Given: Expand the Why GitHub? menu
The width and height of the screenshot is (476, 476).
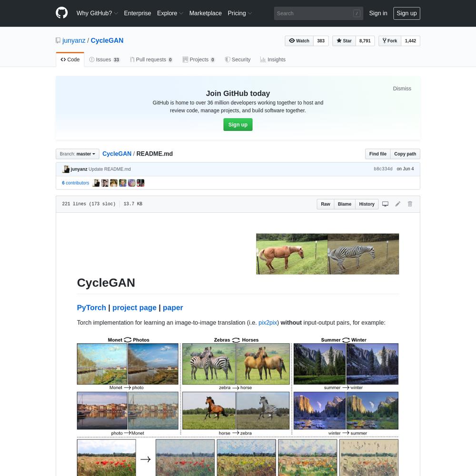Looking at the screenshot, I should tap(97, 13).
